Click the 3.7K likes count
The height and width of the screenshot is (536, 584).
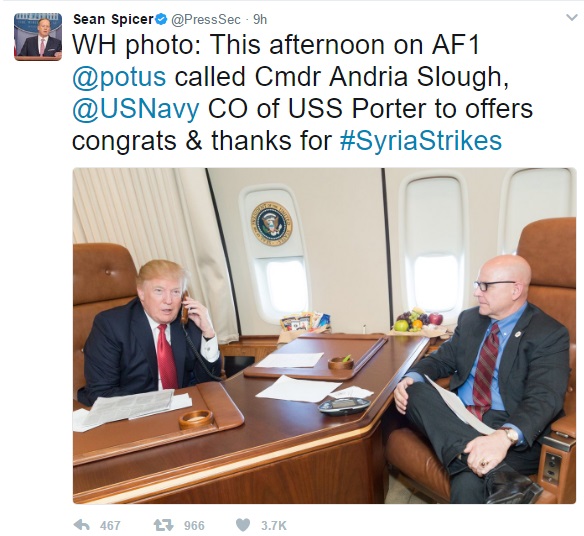click(274, 526)
